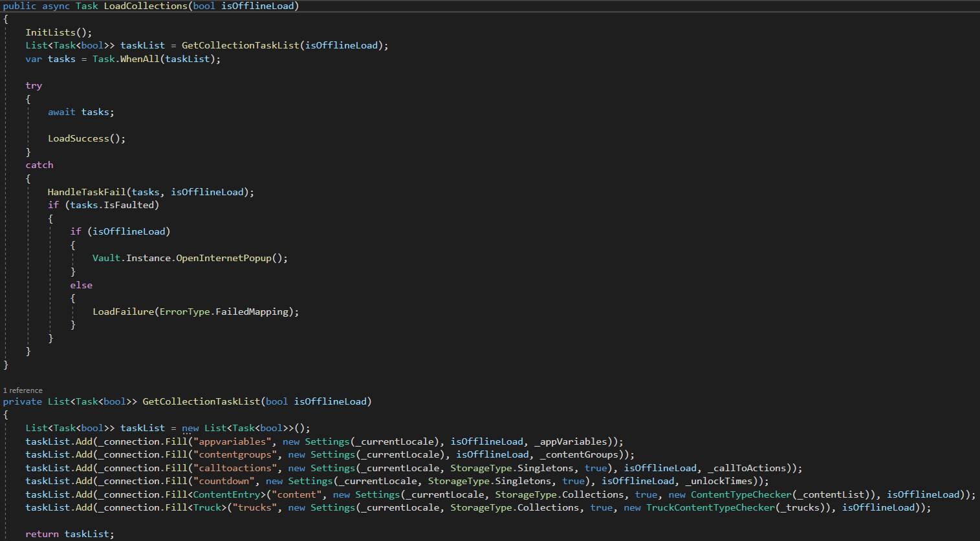Select the InitLists() call
Viewport: 980px width, 541px height.
pos(59,32)
